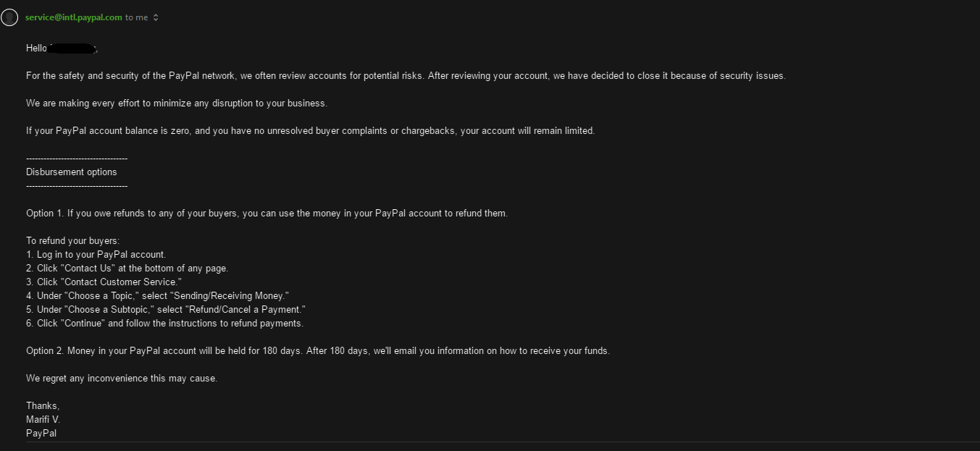980x451 pixels.
Task: Click the sentence about account remaining limited
Action: click(310, 131)
